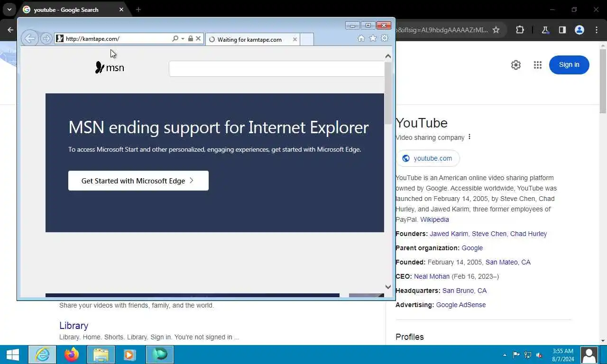607x364 pixels.
Task: Open the IE address bar autocomplete dropdown arrow
Action: [183, 39]
